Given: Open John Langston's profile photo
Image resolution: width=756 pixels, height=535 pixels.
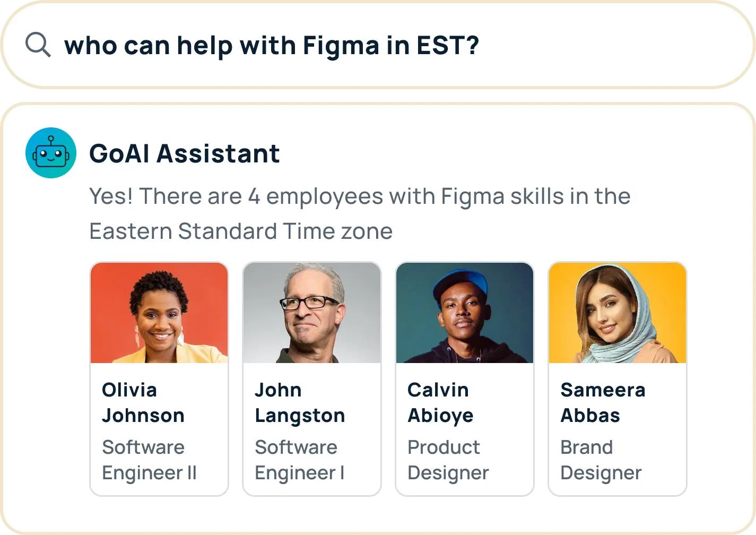Looking at the screenshot, I should click(312, 313).
